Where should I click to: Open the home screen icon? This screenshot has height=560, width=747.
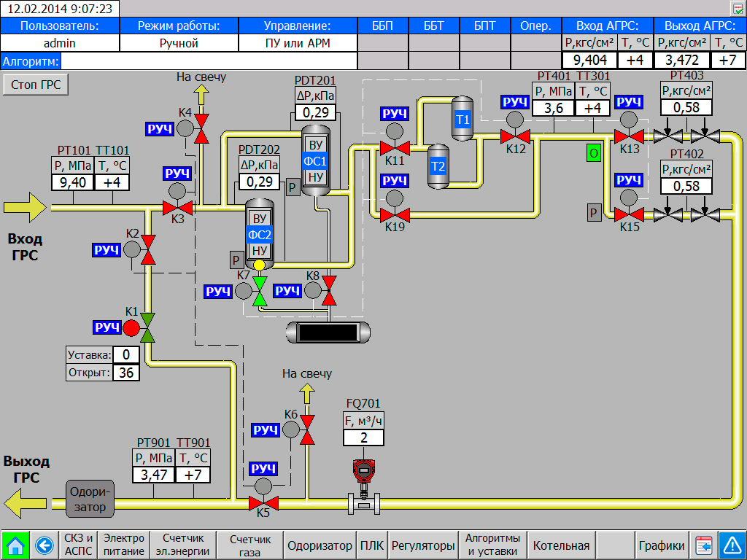[15, 545]
